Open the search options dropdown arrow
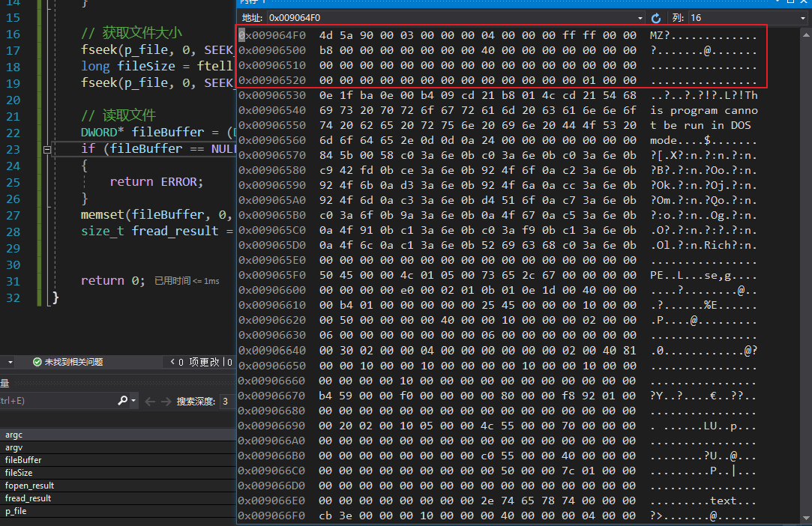Viewport: 812px width, 526px height. tap(134, 401)
